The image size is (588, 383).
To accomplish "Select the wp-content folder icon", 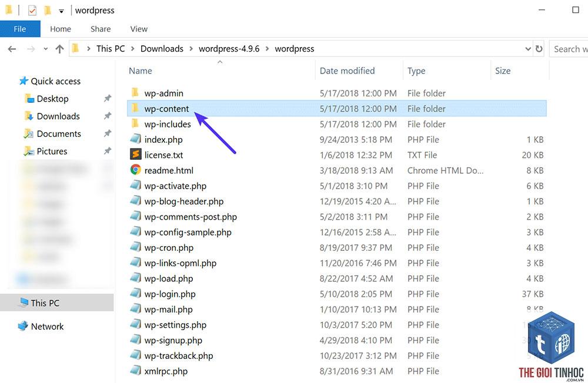I will [x=135, y=108].
